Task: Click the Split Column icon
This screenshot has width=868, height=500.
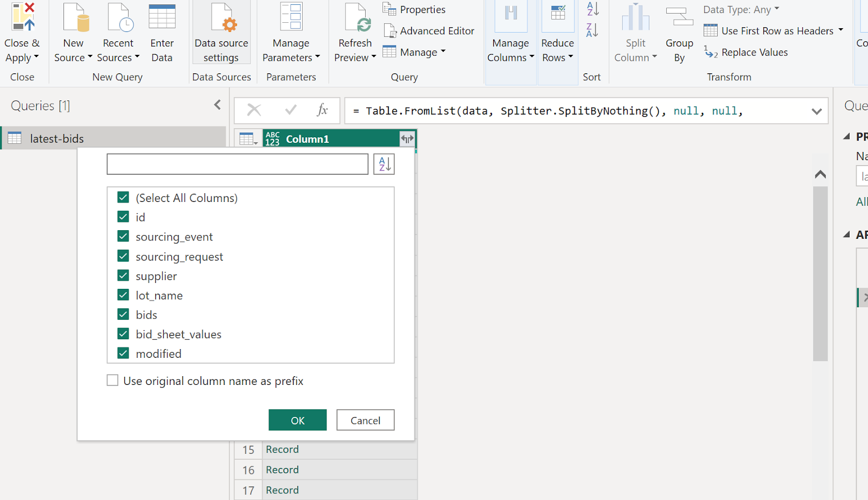Action: [635, 17]
